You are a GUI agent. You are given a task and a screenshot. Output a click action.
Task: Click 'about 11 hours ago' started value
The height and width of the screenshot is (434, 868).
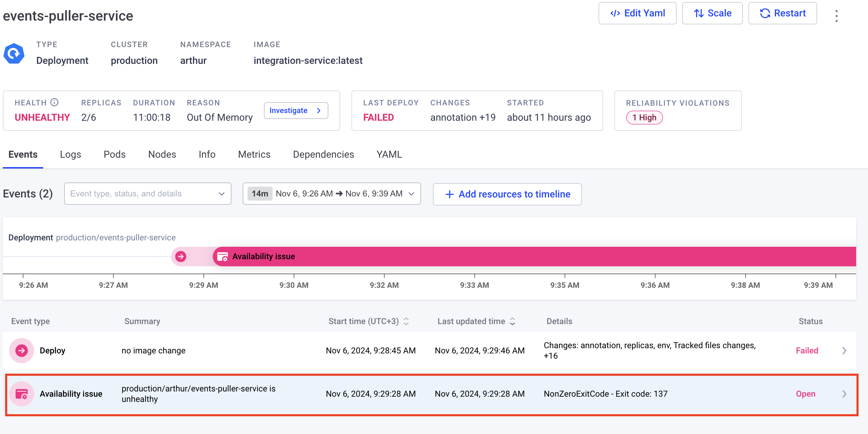click(x=549, y=118)
